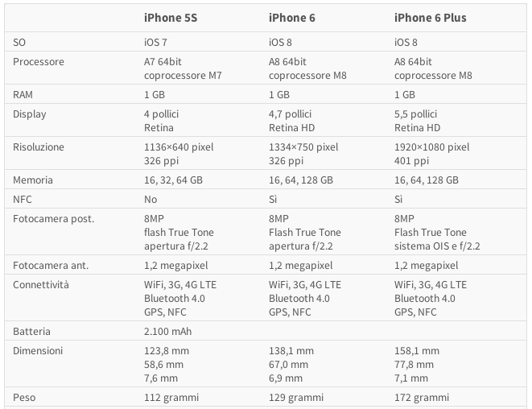Select the Batteria row label
Viewport: 532px width, 409px height.
(x=31, y=331)
